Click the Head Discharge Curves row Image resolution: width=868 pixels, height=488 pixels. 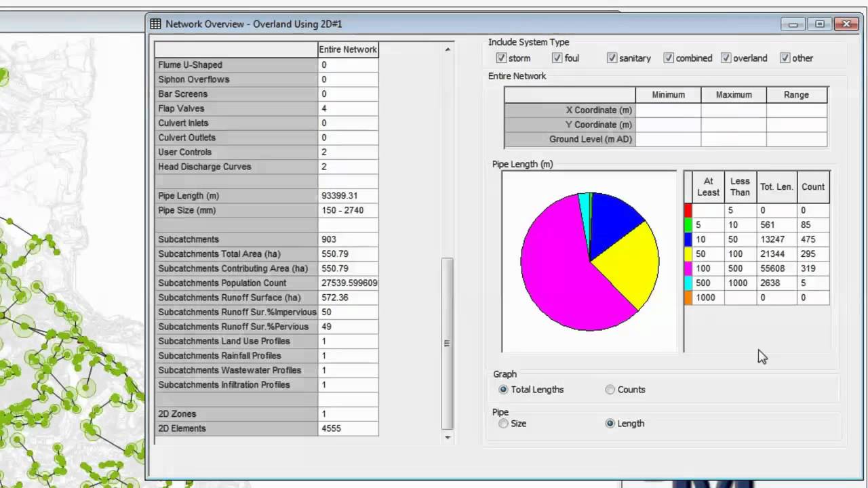266,167
